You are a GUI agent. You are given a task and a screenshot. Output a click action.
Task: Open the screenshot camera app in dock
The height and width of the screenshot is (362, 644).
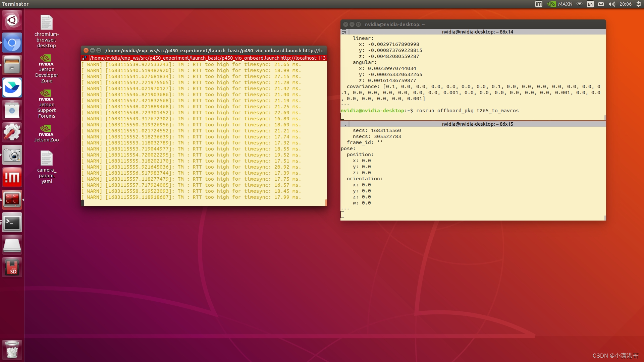(x=12, y=155)
